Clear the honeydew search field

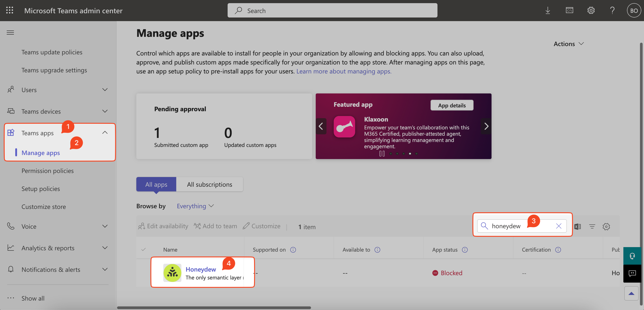tap(559, 226)
